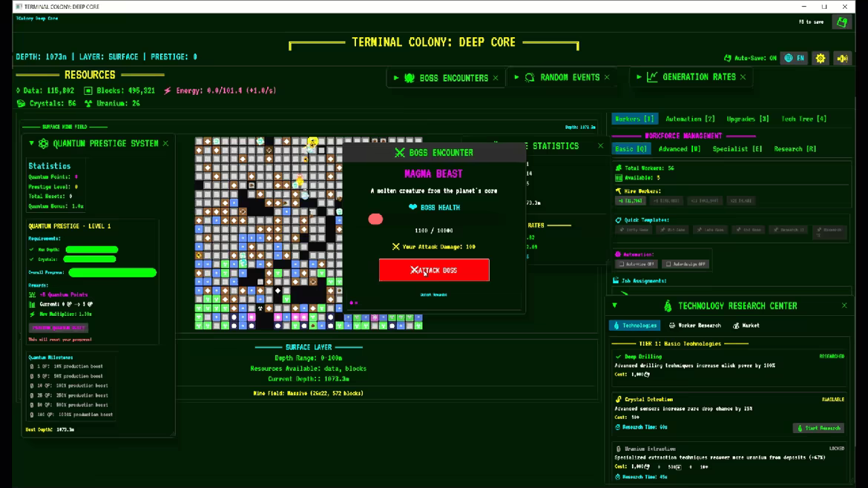Click the Total Workers person icon
Viewport: 868px width, 488px height.
coord(618,168)
